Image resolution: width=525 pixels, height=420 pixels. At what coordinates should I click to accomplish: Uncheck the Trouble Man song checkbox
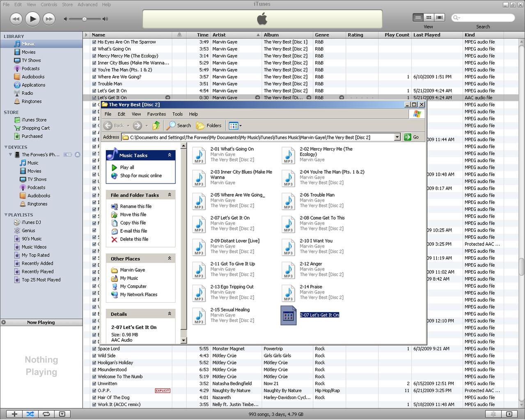[x=94, y=84]
